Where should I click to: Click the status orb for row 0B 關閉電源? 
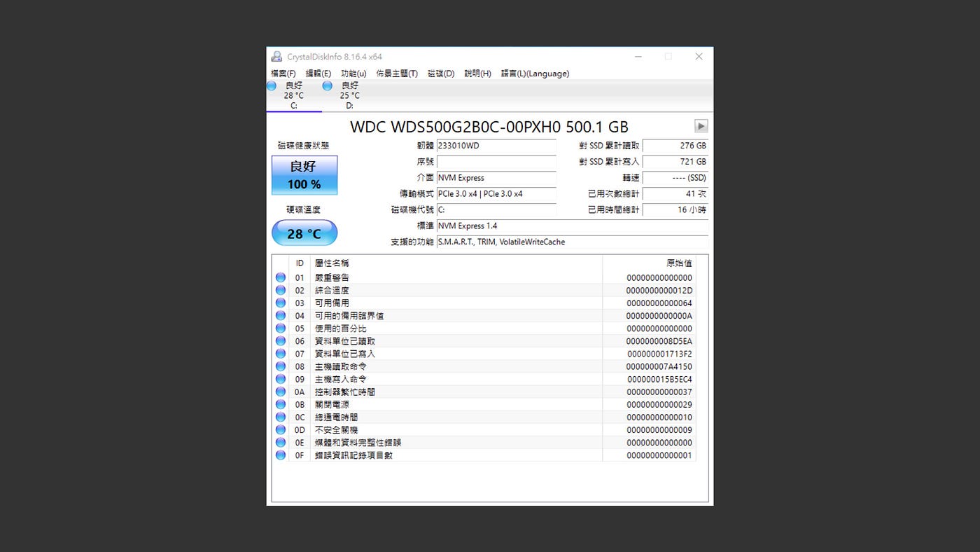281,405
